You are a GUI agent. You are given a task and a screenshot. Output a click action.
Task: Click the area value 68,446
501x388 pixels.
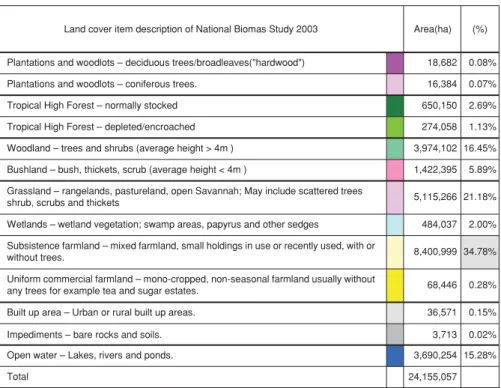(x=442, y=285)
